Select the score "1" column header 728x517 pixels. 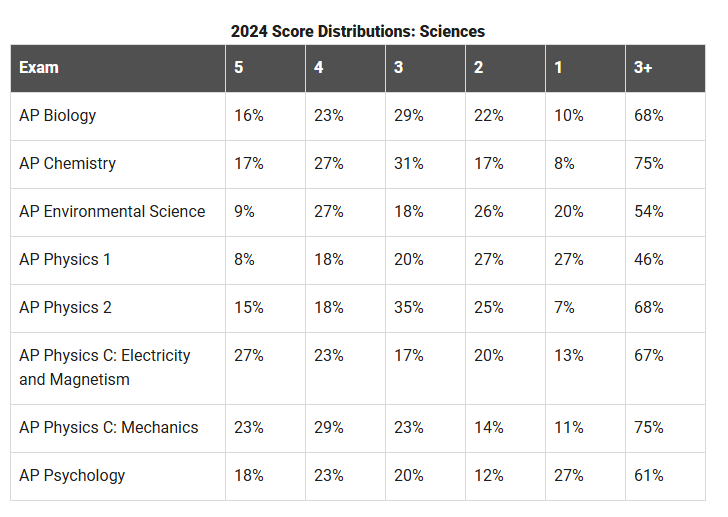(x=559, y=68)
